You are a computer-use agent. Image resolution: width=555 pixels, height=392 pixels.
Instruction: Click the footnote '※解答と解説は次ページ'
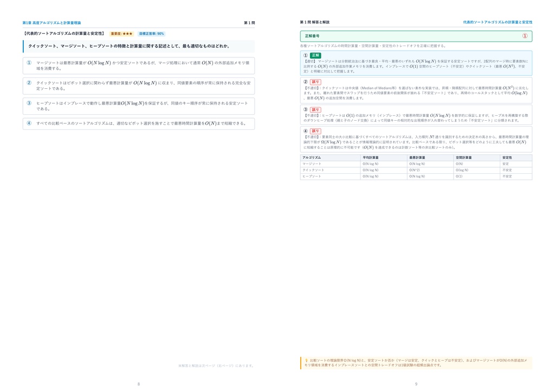click(216, 366)
